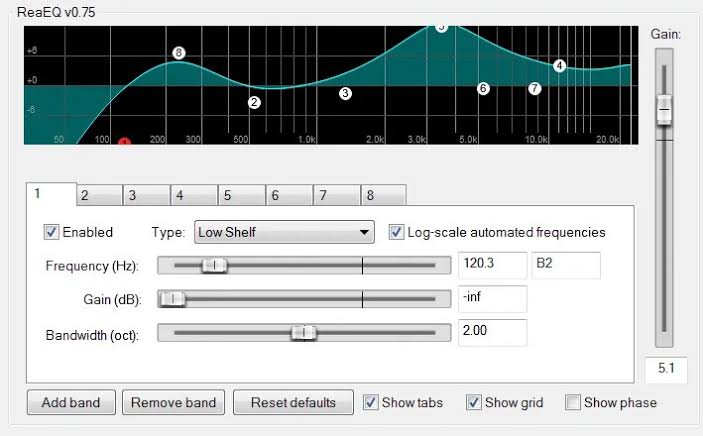Click band point 5 at top of graph

tap(442, 28)
